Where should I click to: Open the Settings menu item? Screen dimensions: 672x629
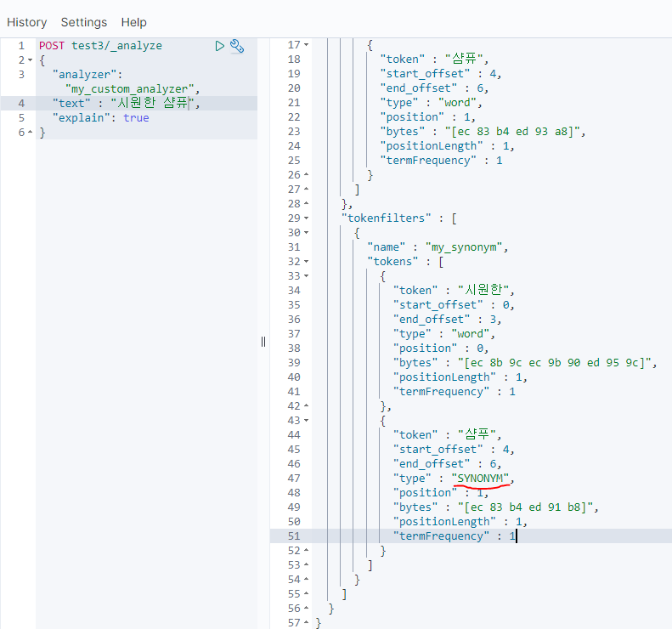point(84,22)
